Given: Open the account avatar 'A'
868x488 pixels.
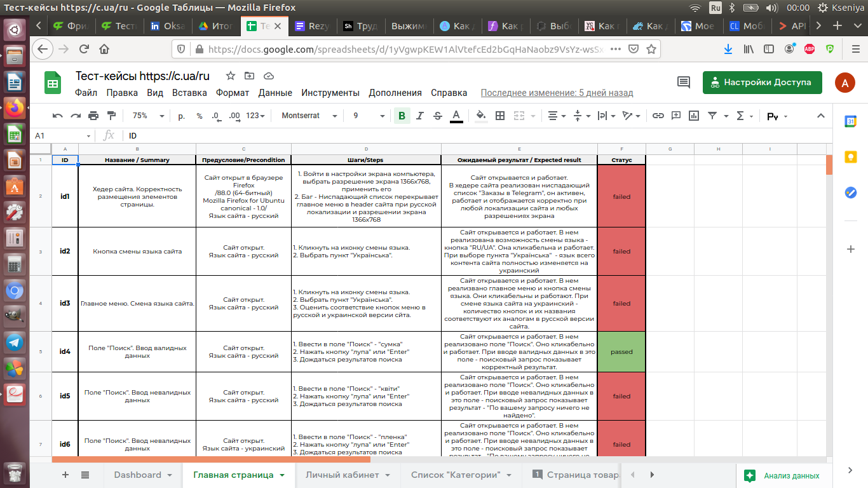Looking at the screenshot, I should coord(844,83).
